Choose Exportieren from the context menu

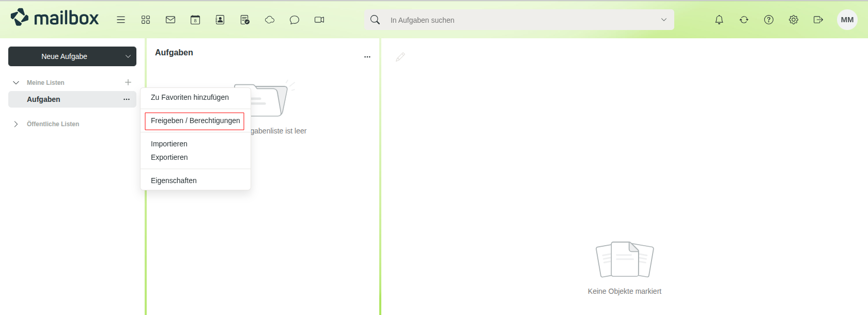(169, 157)
